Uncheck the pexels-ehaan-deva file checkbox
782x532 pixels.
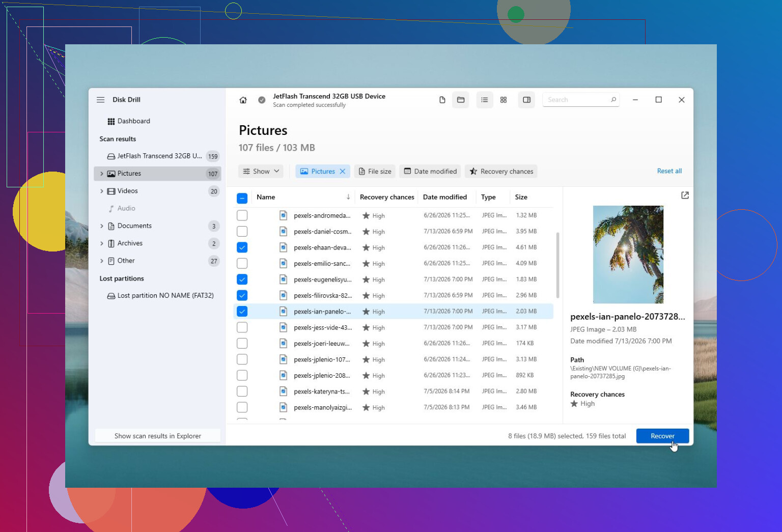pos(242,247)
